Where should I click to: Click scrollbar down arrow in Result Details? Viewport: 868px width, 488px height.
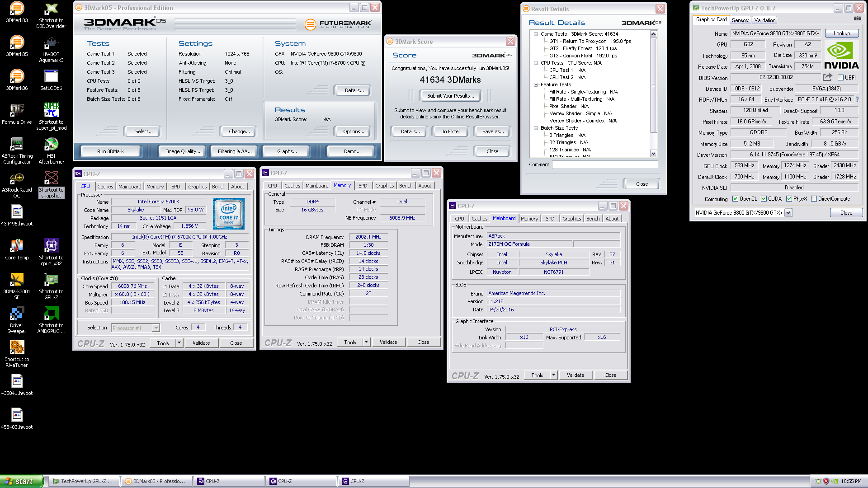[x=653, y=154]
